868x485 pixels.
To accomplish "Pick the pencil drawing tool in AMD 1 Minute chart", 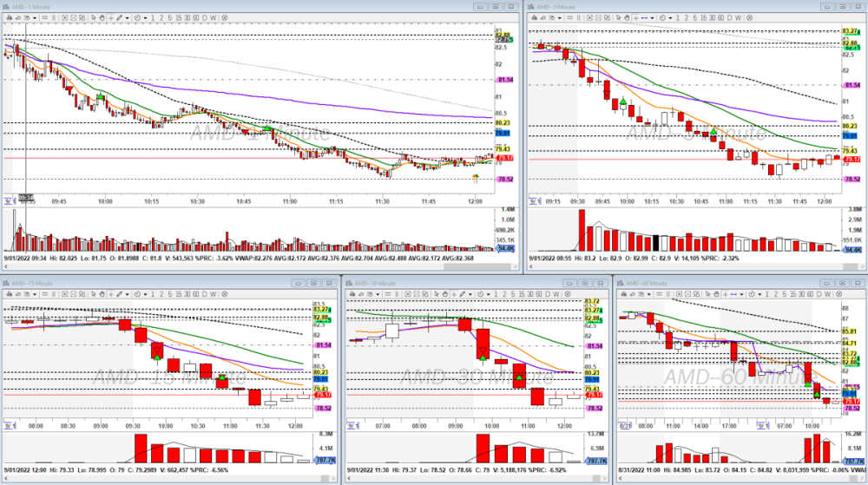I will 119,17.
